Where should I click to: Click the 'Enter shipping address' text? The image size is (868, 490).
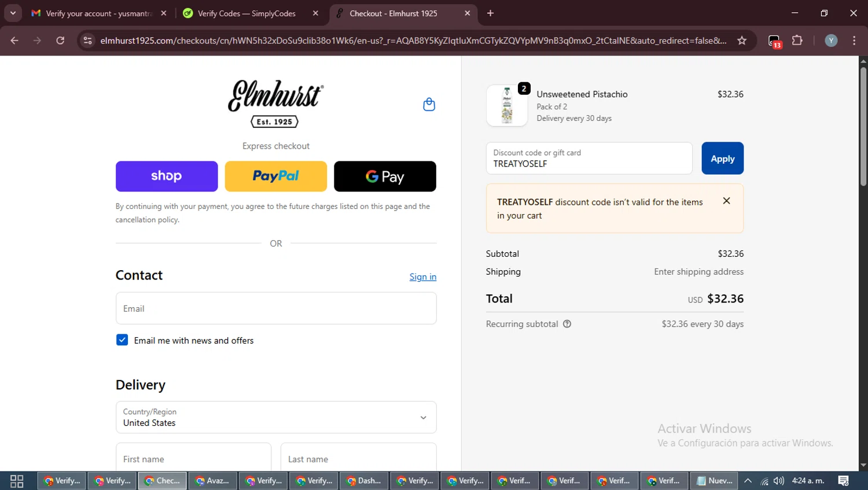click(698, 272)
